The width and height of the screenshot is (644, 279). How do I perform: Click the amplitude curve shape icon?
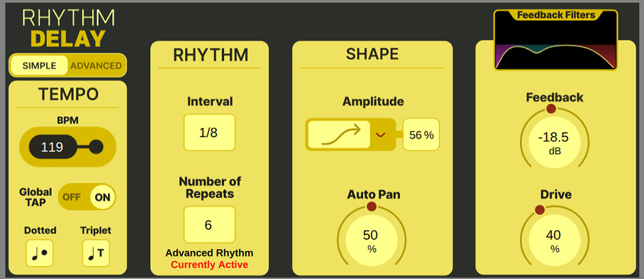[x=339, y=135]
